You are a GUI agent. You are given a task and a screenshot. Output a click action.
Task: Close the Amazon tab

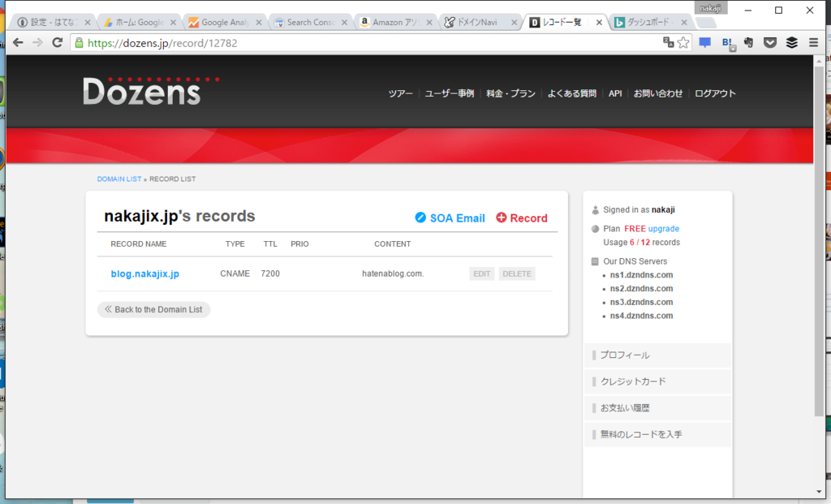[428, 22]
